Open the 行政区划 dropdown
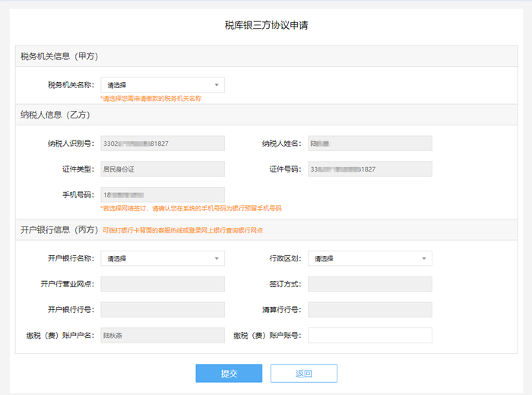Image resolution: width=532 pixels, height=395 pixels. (369, 258)
